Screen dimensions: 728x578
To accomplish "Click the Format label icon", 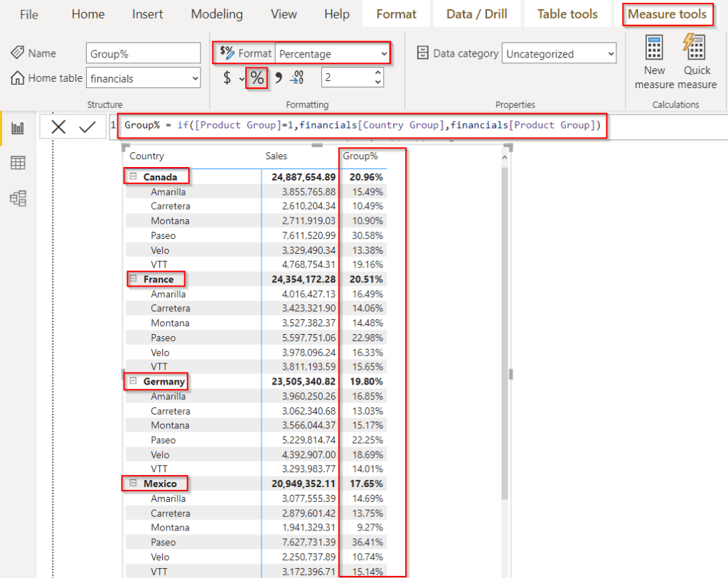I will pyautogui.click(x=227, y=53).
